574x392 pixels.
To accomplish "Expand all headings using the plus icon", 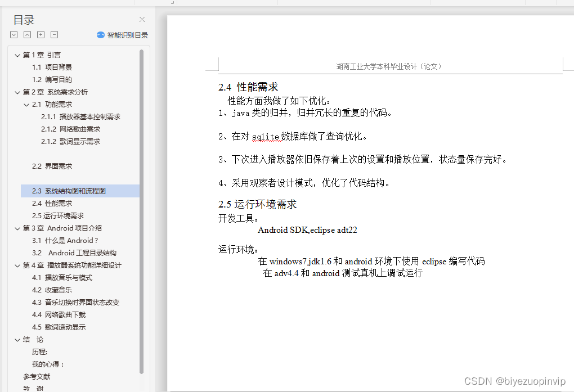I will point(41,34).
